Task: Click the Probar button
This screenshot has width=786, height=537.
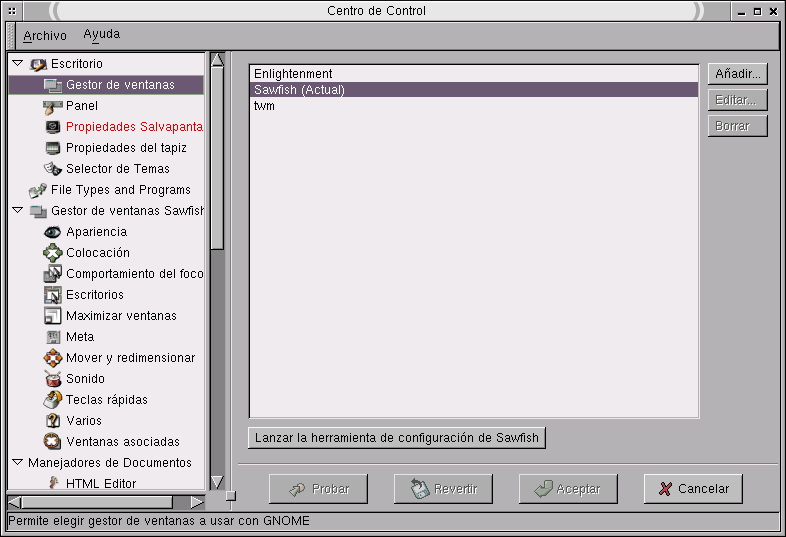Action: 318,489
